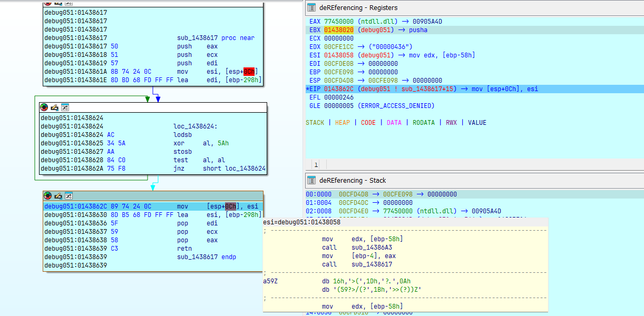The height and width of the screenshot is (316, 644).
Task: Click the group icon on the retn block
Action: pyautogui.click(x=69, y=195)
